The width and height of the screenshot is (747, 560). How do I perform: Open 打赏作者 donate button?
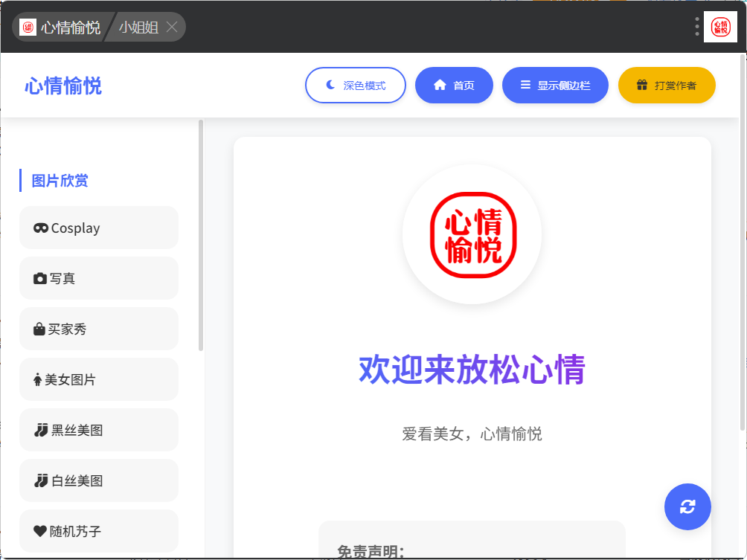(x=667, y=86)
